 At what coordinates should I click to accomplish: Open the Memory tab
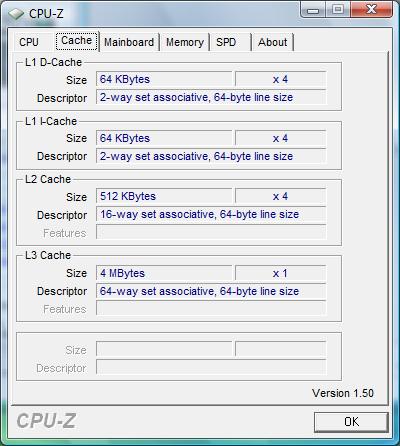point(185,42)
